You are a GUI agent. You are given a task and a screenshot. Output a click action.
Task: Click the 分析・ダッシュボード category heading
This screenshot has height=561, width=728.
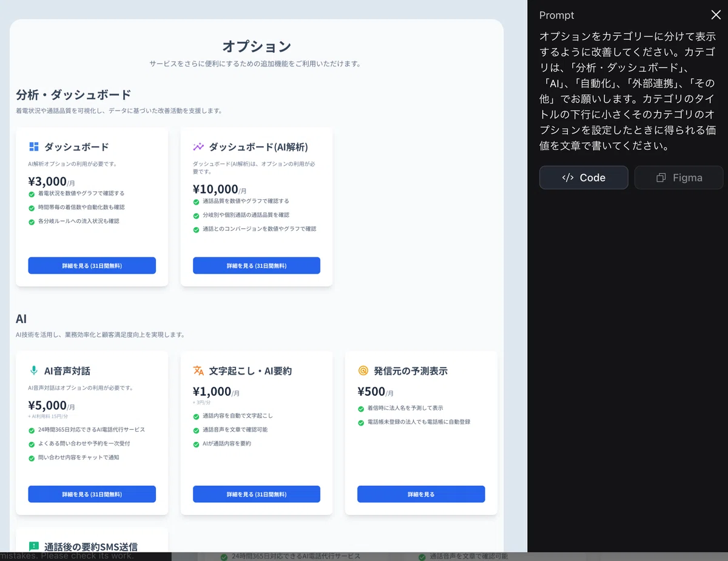(73, 95)
